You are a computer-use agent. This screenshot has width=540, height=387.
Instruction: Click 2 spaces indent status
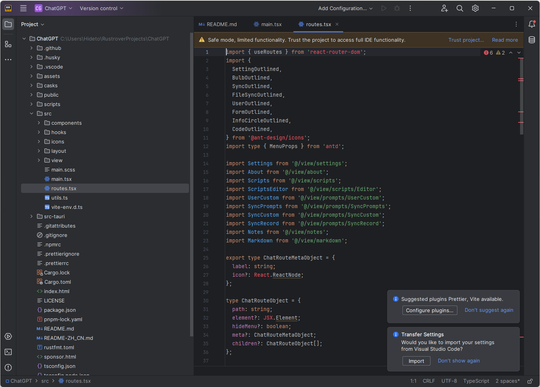pos(508,381)
